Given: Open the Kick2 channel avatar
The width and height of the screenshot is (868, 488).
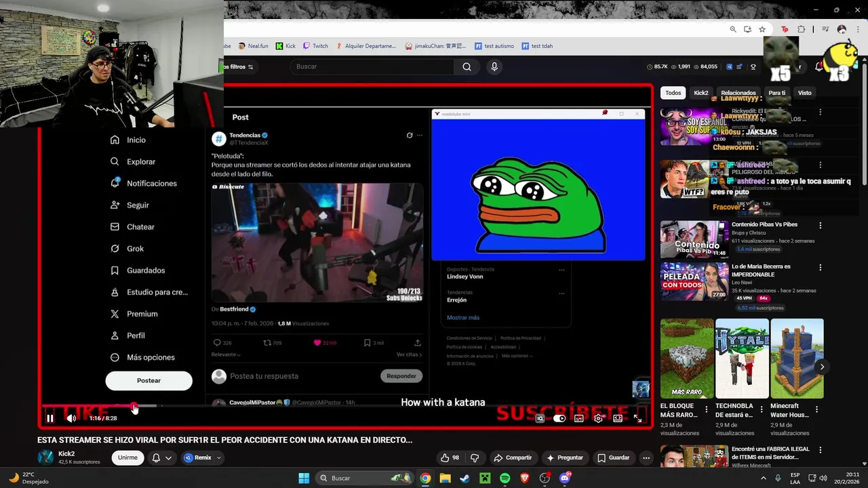Looking at the screenshot, I should click(45, 457).
